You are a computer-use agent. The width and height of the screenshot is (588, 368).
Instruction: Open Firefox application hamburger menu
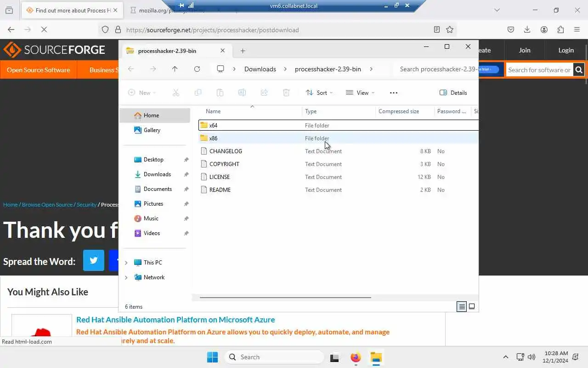tap(577, 30)
